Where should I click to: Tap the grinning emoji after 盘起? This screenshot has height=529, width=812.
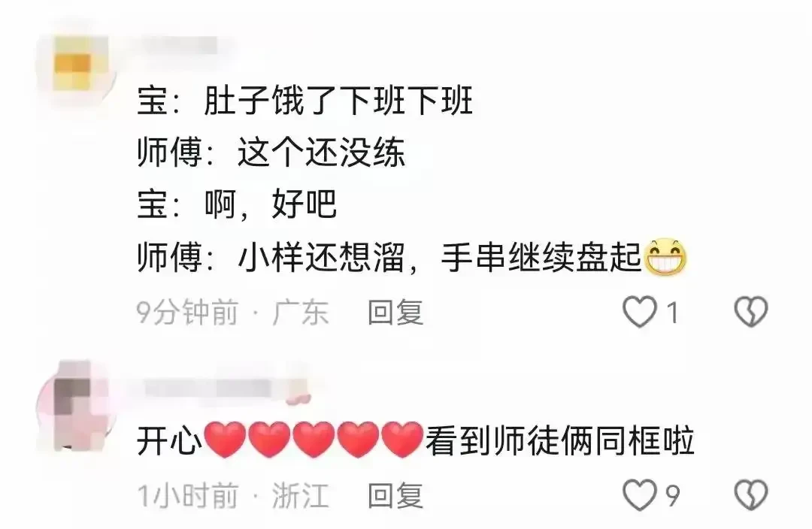point(665,257)
